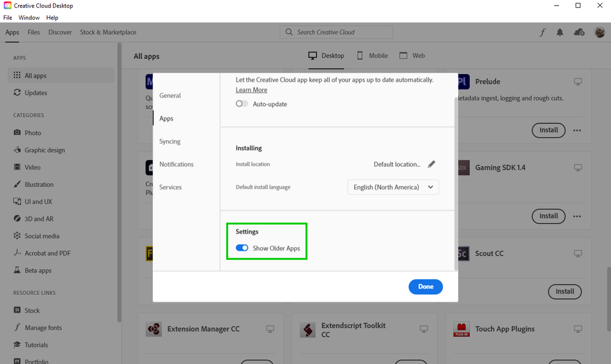The height and width of the screenshot is (364, 611).
Task: Open Default install language dropdown
Action: tap(393, 187)
